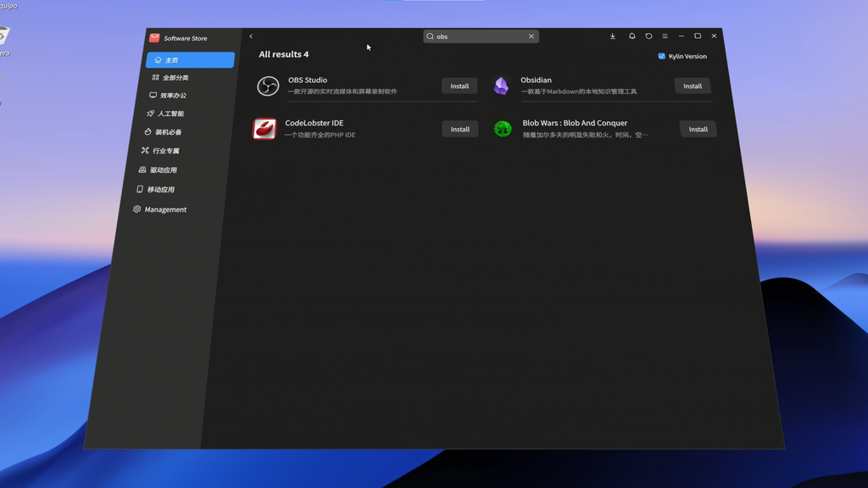Install Obsidian

[693, 86]
